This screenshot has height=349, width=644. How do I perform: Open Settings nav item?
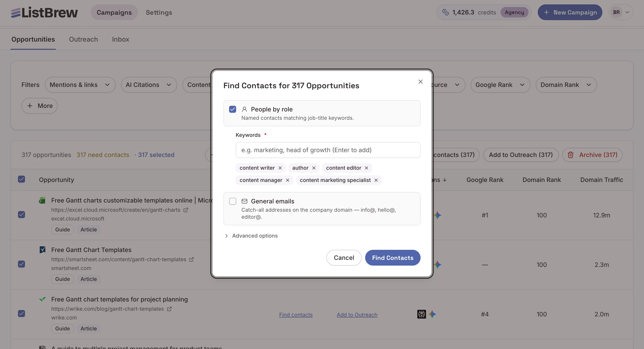pos(159,12)
